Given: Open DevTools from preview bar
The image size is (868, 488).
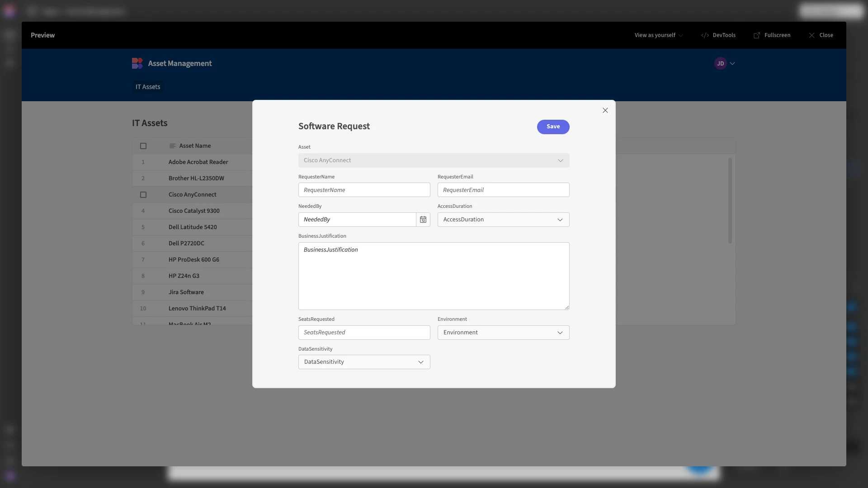Looking at the screenshot, I should click(718, 35).
